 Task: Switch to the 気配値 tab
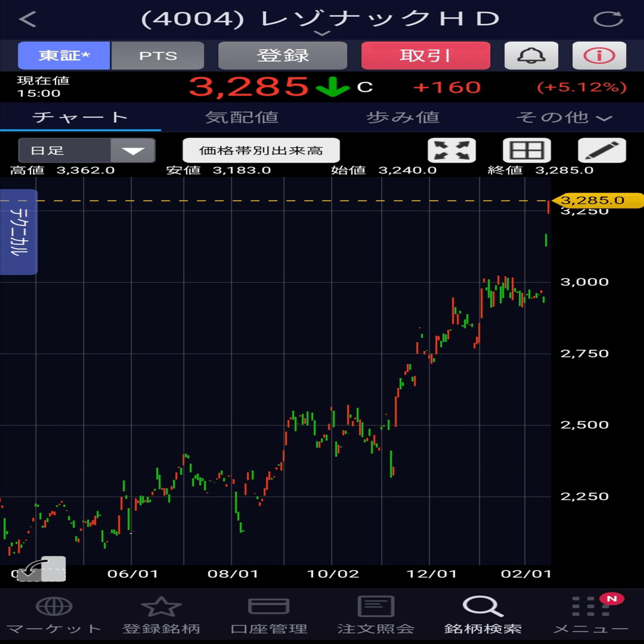(241, 117)
